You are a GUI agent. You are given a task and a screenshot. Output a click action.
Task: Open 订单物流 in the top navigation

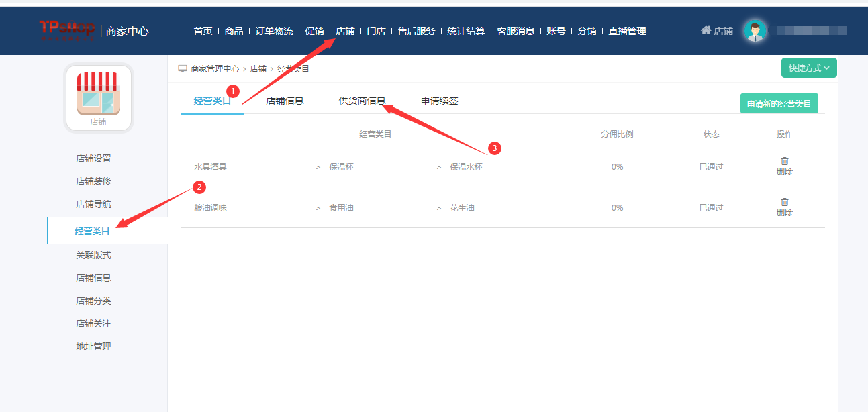pyautogui.click(x=274, y=31)
